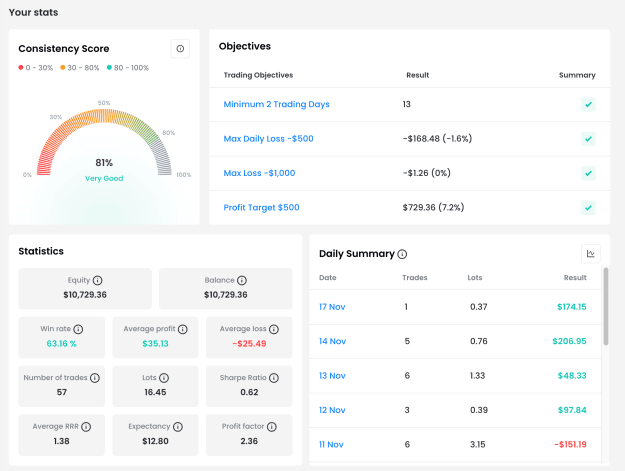
Task: Click the Daily Summary info icon
Action: [402, 254]
